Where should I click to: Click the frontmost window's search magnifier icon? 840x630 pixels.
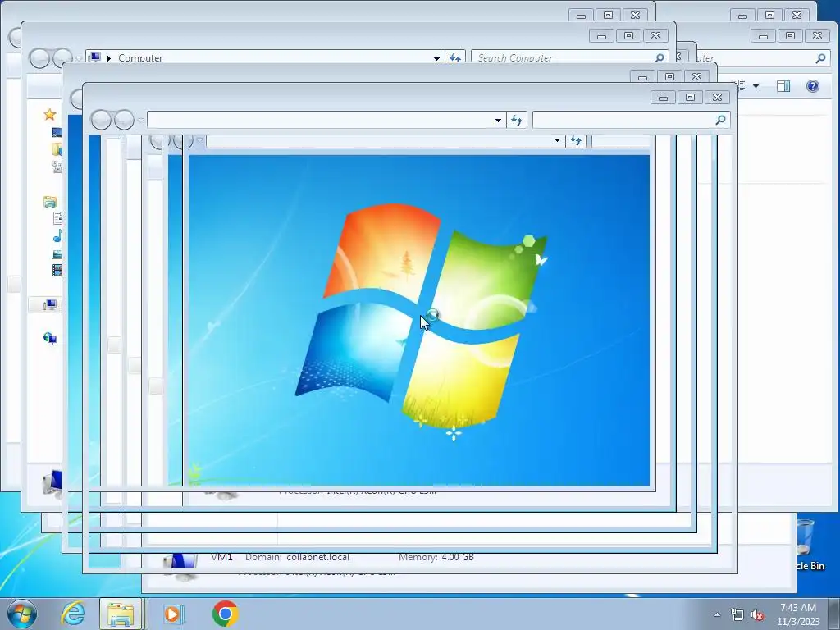click(721, 120)
